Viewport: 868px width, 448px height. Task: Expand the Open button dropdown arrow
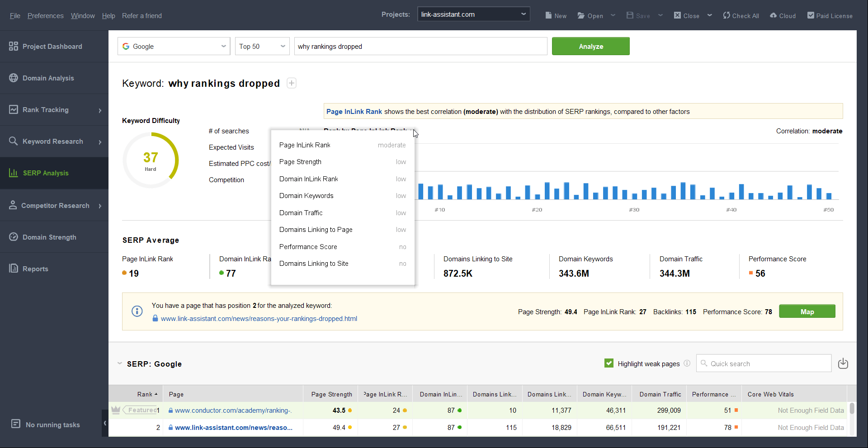pyautogui.click(x=613, y=15)
